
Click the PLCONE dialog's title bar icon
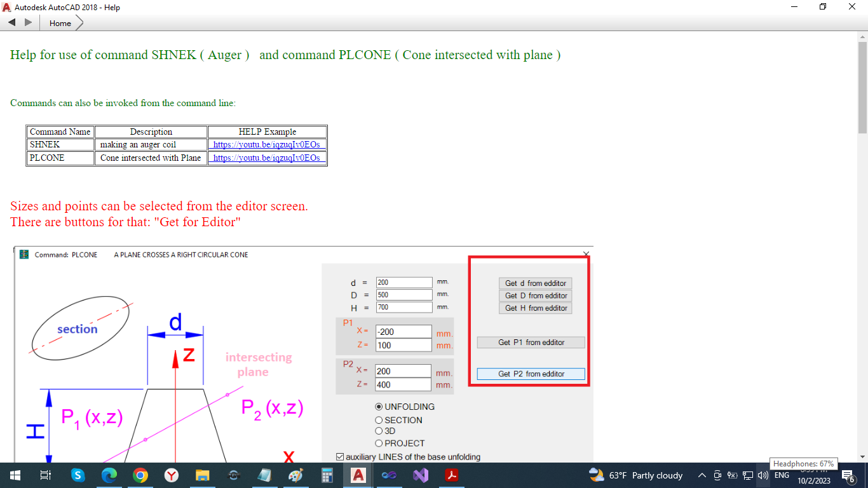(x=24, y=255)
